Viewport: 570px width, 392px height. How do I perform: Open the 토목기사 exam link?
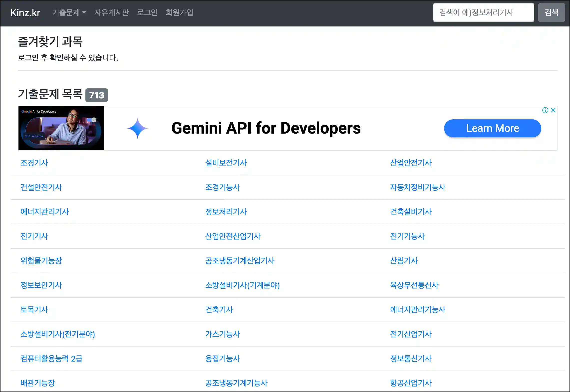pyautogui.click(x=34, y=310)
